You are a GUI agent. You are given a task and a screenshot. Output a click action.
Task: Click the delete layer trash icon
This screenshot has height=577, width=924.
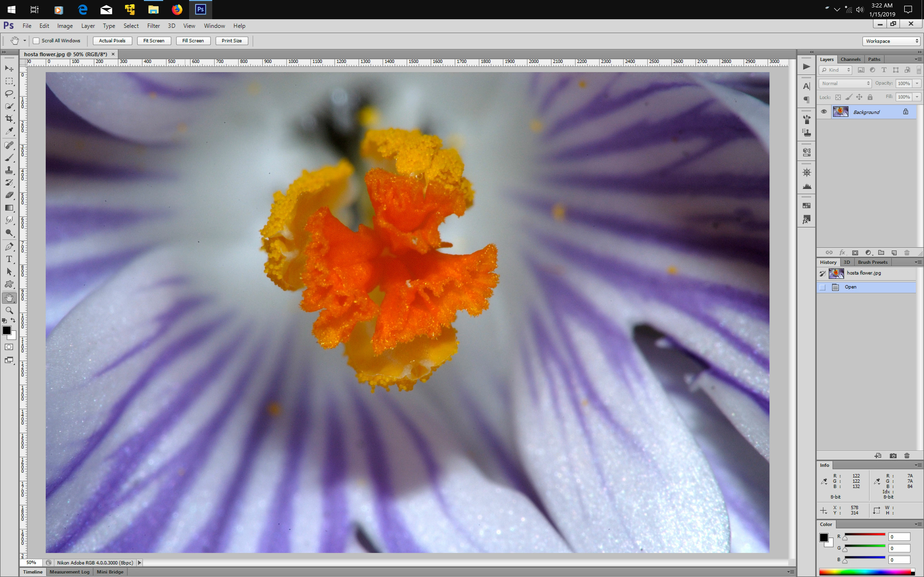(907, 253)
